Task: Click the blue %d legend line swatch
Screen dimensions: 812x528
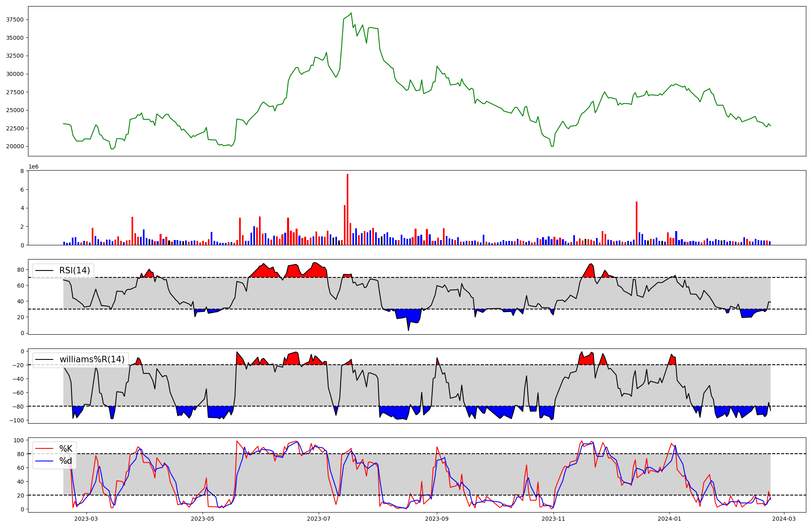Action: [45, 461]
